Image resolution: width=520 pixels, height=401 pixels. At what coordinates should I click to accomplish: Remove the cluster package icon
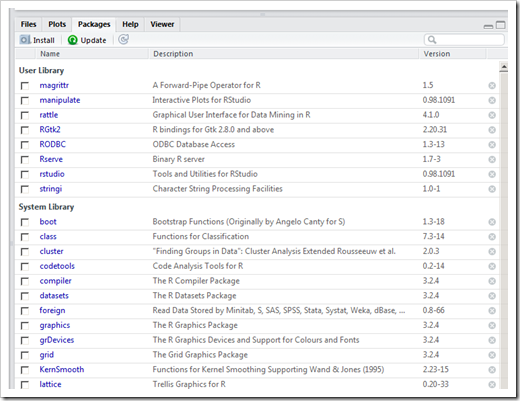492,251
